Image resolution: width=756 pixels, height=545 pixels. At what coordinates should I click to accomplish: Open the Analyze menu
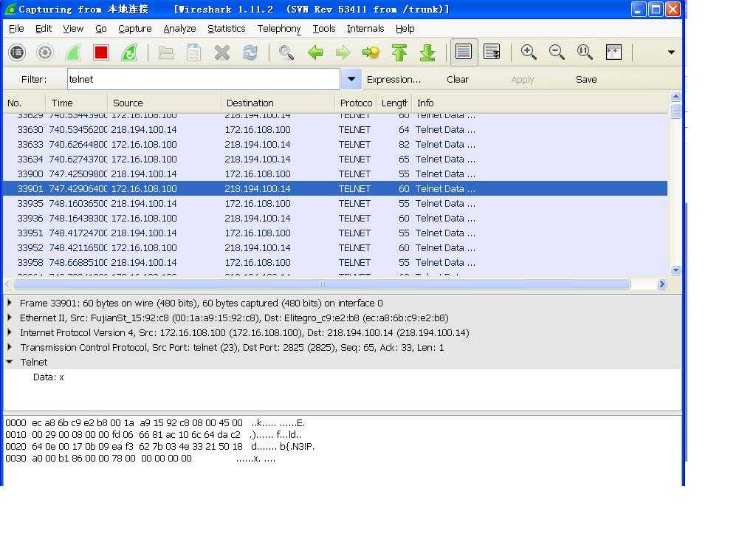coord(179,29)
